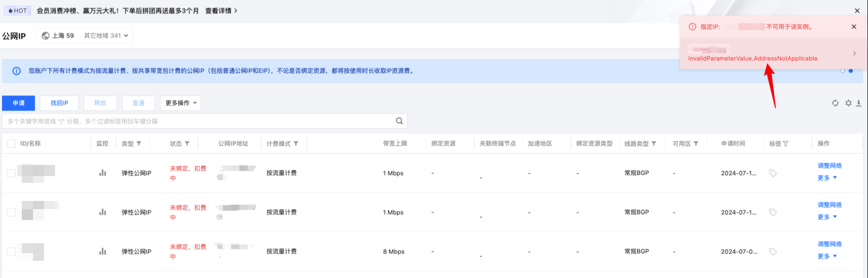Click the search magnifier icon
The image size is (868, 278).
(x=399, y=121)
